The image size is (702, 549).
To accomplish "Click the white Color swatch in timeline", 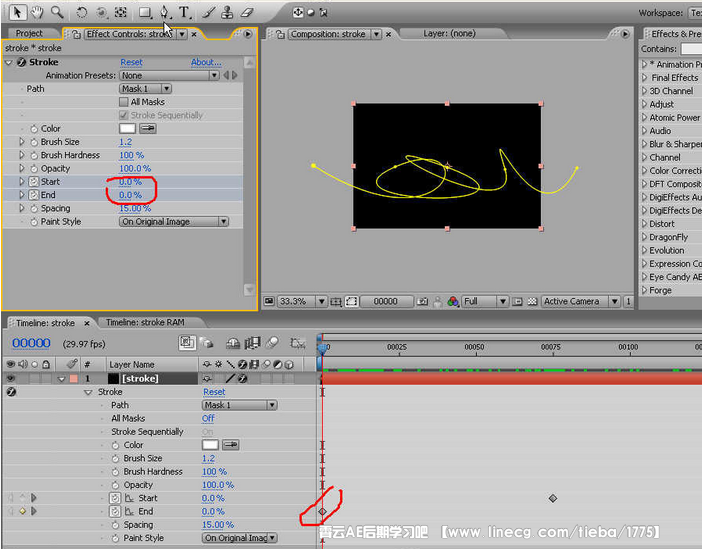I will [210, 445].
